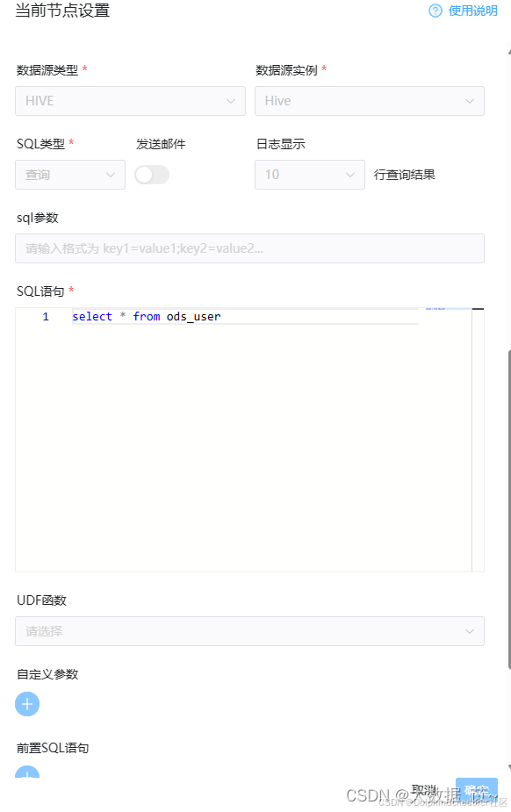Open the SQL类型 查询 dropdown

point(70,175)
